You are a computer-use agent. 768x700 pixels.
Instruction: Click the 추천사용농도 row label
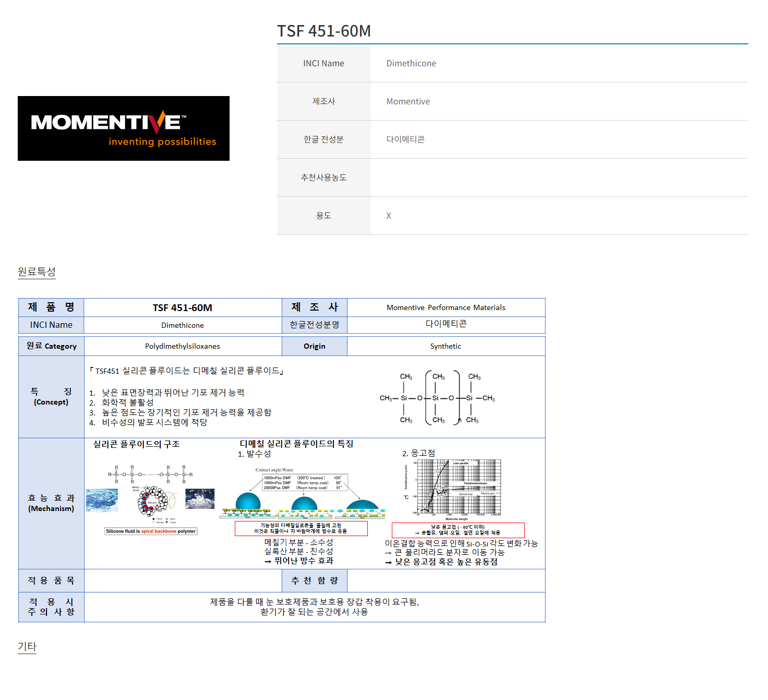323,177
